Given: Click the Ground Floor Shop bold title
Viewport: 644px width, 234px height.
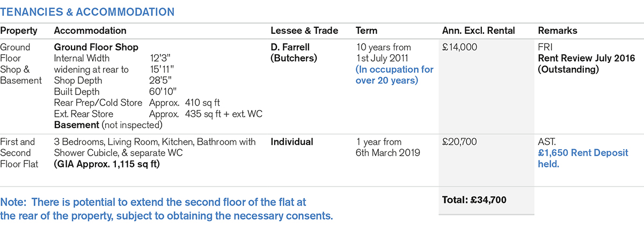Looking at the screenshot, I should tap(96, 47).
